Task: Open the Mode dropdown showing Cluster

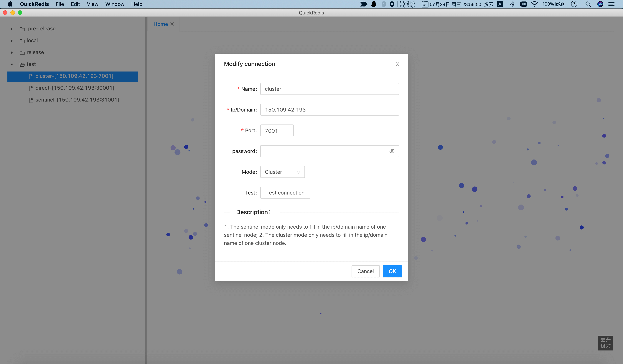Action: coord(282,172)
